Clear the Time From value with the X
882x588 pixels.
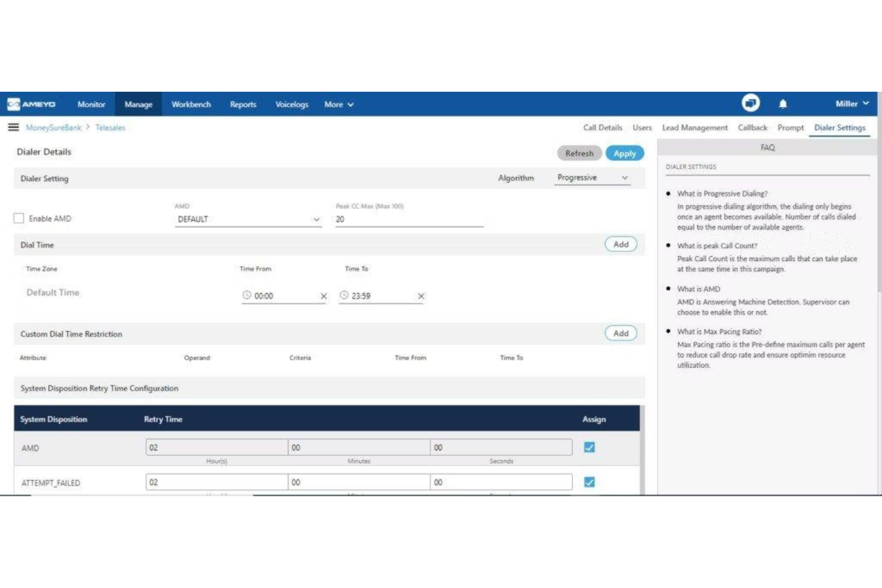324,295
